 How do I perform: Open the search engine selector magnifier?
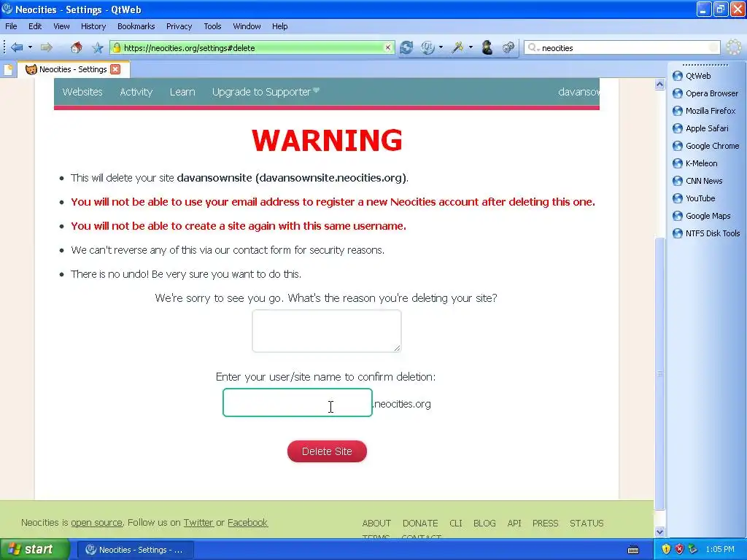click(x=533, y=47)
